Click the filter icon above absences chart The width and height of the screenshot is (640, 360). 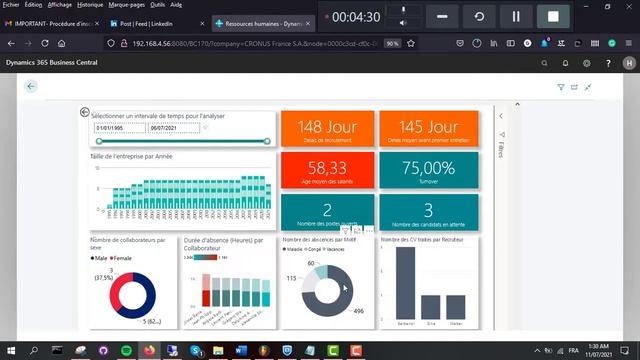point(345,231)
